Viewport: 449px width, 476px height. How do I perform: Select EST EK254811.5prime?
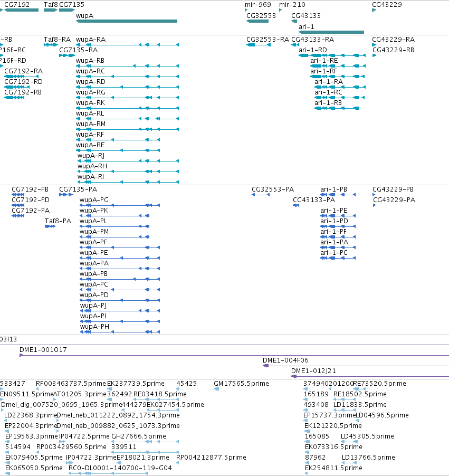point(307,473)
